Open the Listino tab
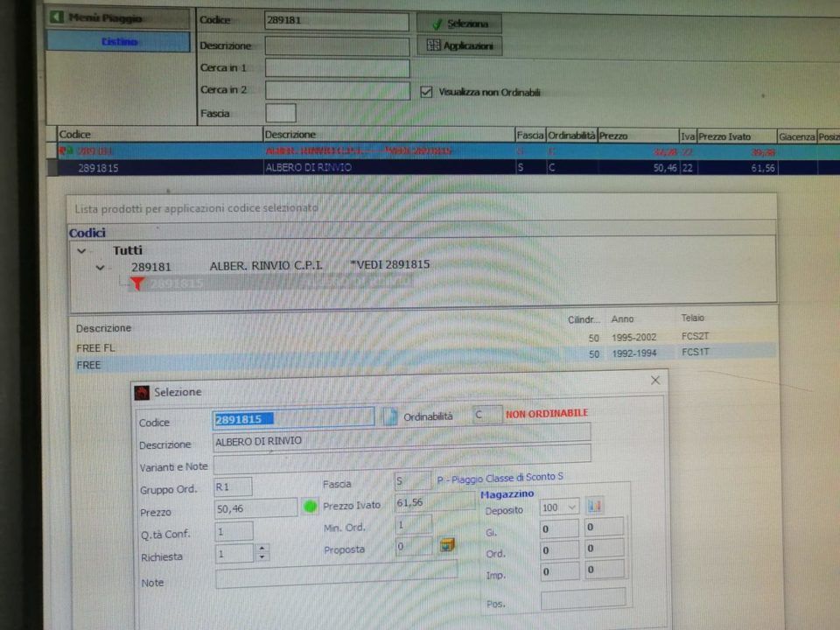This screenshot has height=630, width=840. pos(118,41)
